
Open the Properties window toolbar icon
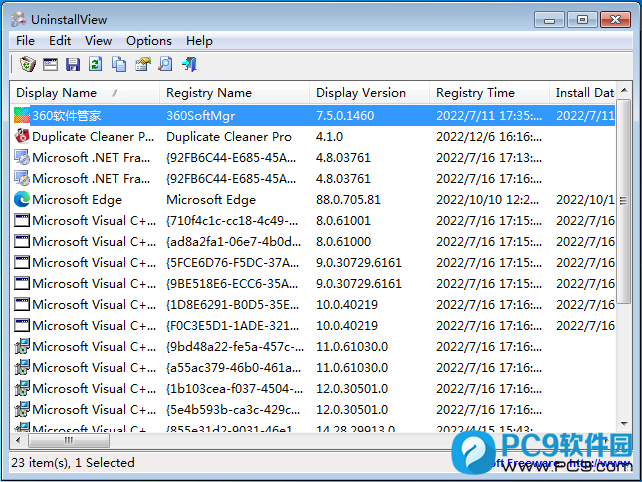50,64
